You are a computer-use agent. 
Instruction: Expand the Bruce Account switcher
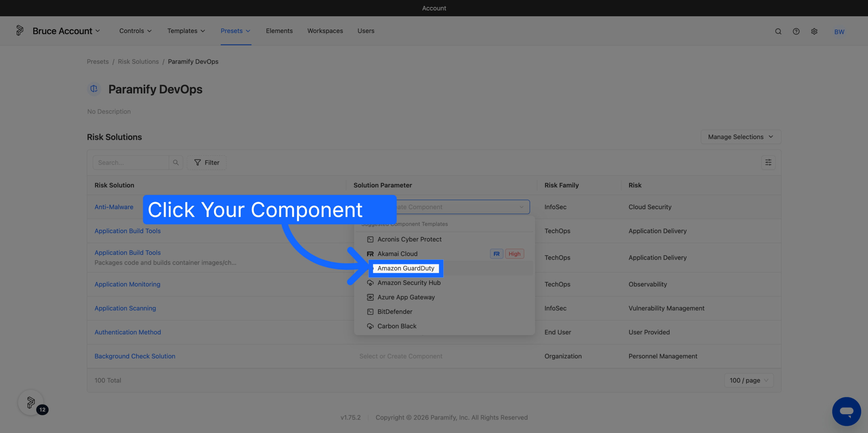pyautogui.click(x=66, y=31)
